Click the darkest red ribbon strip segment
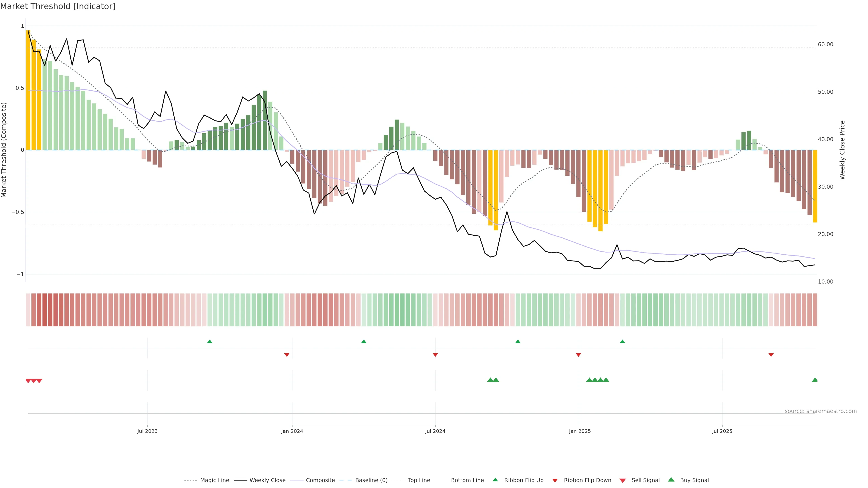This screenshot has height=488, width=868. point(45,310)
